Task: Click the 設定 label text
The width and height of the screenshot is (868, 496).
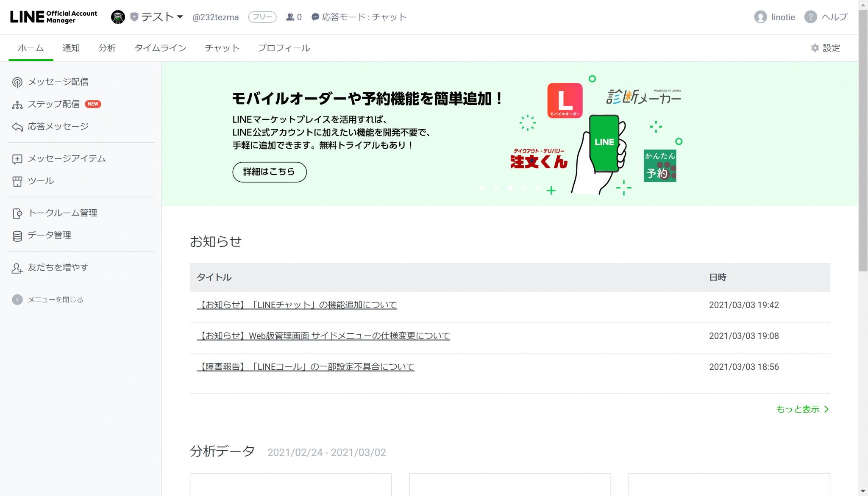Action: tap(831, 48)
